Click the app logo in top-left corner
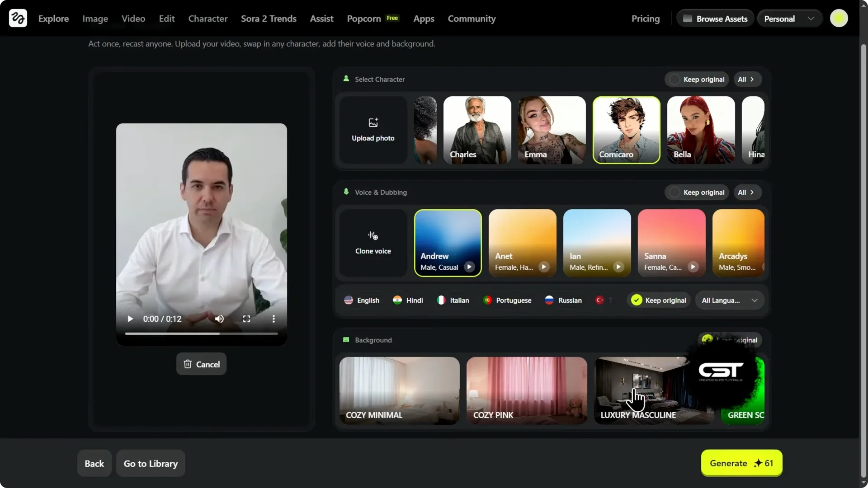 pyautogui.click(x=17, y=18)
